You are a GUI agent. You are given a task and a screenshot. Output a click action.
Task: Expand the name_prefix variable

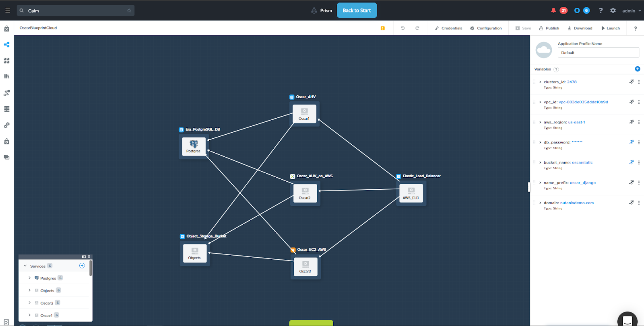tap(540, 182)
